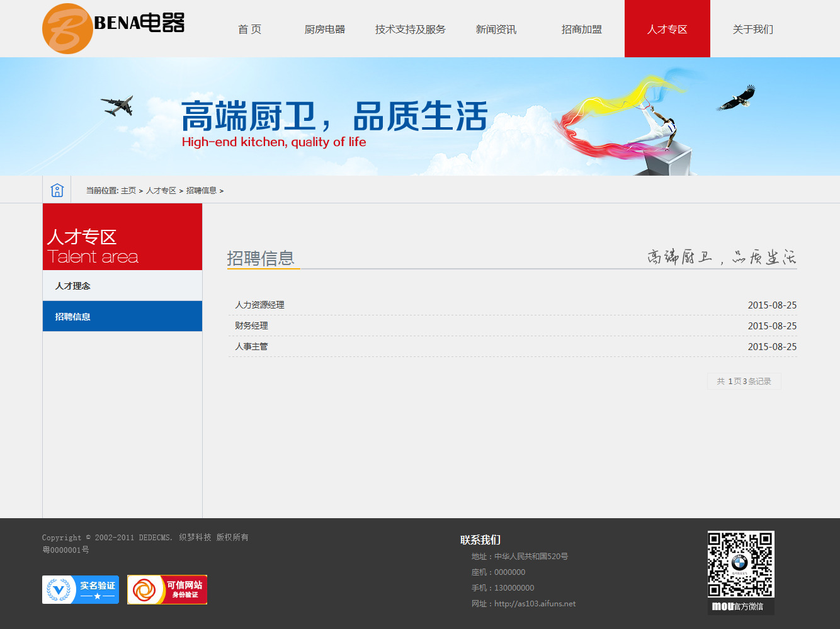Open the 厨房电器 navigation menu item
Image resolution: width=840 pixels, height=629 pixels.
point(324,29)
